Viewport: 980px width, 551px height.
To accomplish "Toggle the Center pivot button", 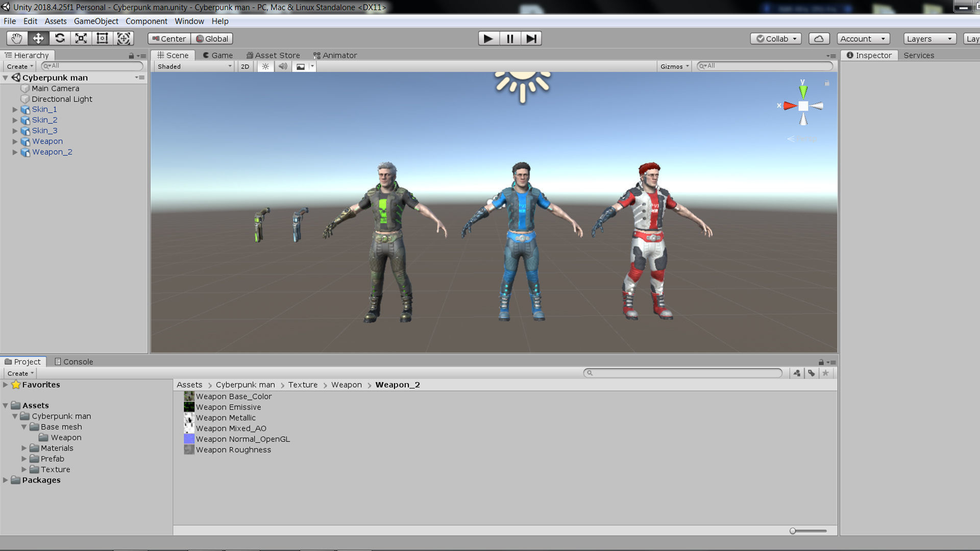I will coord(169,39).
